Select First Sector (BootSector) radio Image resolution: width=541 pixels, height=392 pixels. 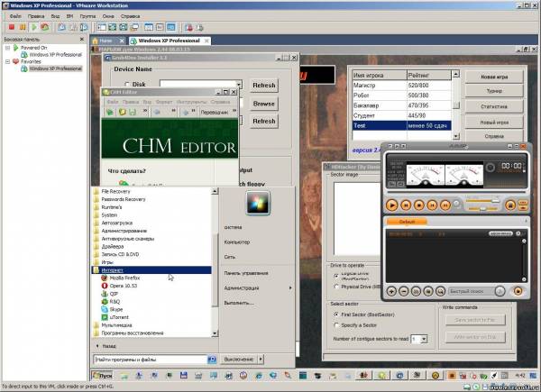click(x=336, y=315)
